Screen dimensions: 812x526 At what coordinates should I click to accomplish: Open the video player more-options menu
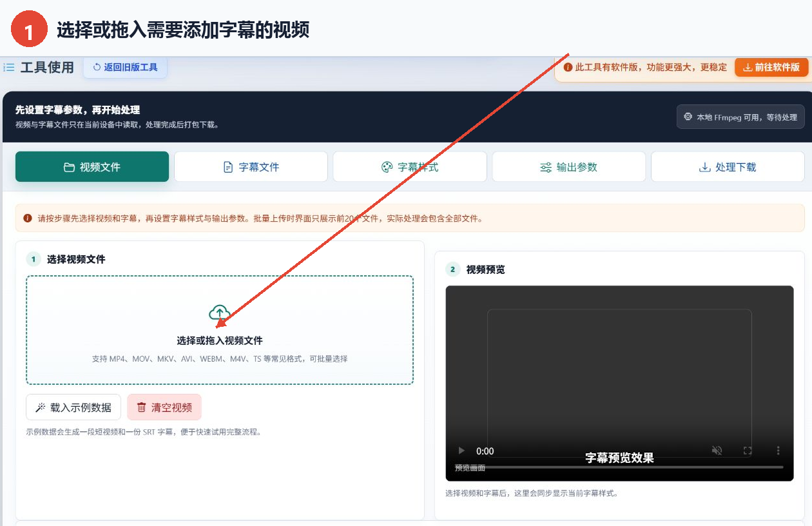tap(778, 451)
